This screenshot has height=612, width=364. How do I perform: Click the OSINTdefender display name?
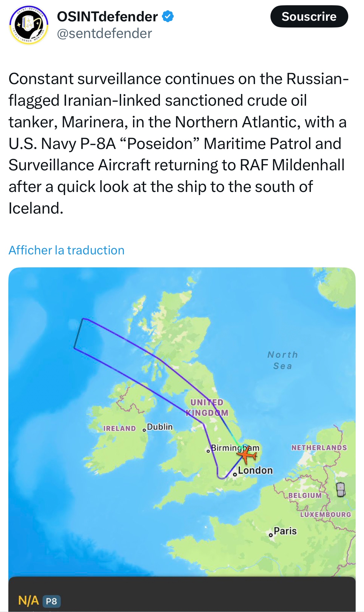(107, 16)
